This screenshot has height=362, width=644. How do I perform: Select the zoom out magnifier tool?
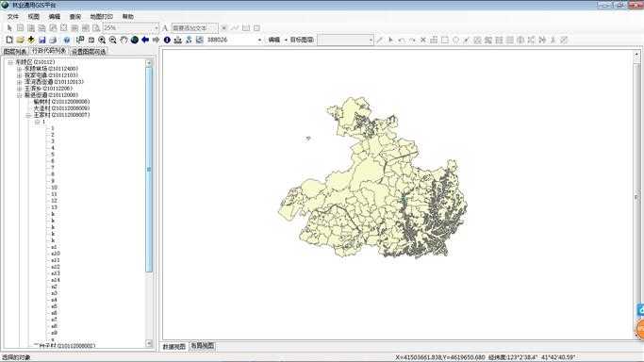[x=113, y=40]
